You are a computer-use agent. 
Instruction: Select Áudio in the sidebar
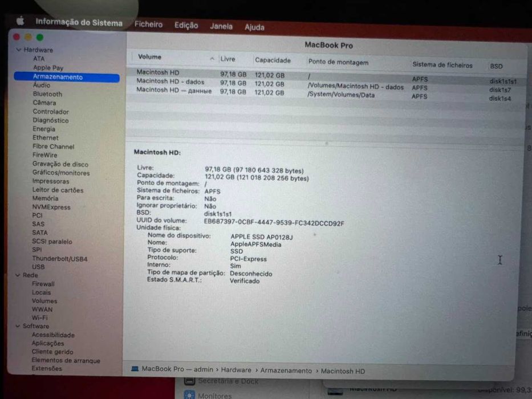42,85
